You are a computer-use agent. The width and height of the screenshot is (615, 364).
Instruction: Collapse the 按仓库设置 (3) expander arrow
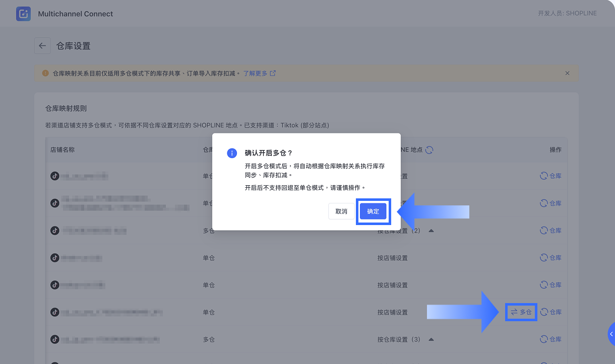point(431,339)
